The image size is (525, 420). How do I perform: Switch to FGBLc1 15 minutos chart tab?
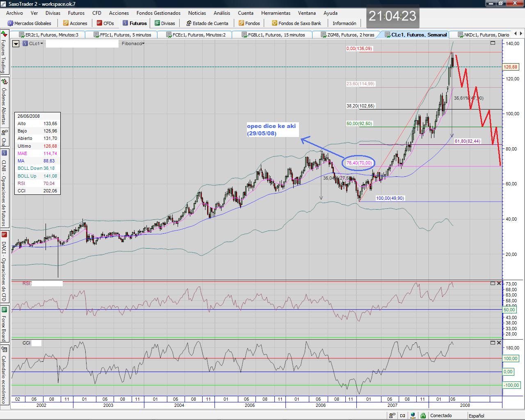(276, 35)
